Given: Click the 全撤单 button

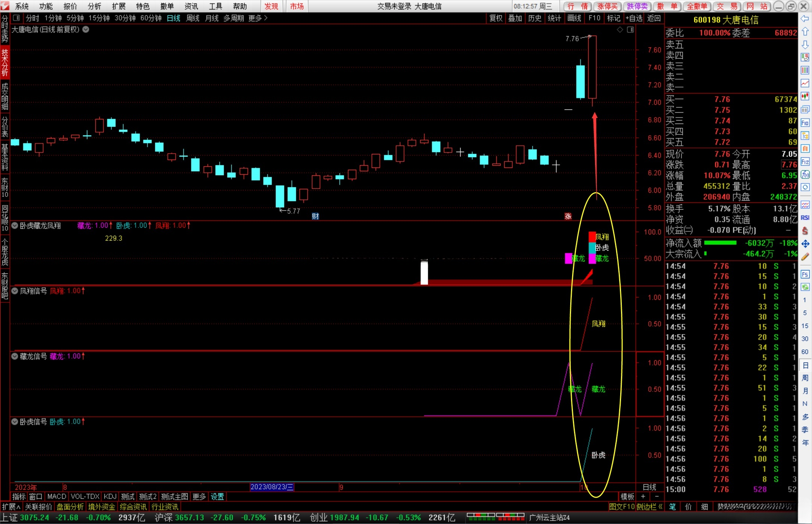Looking at the screenshot, I should (x=697, y=6).
